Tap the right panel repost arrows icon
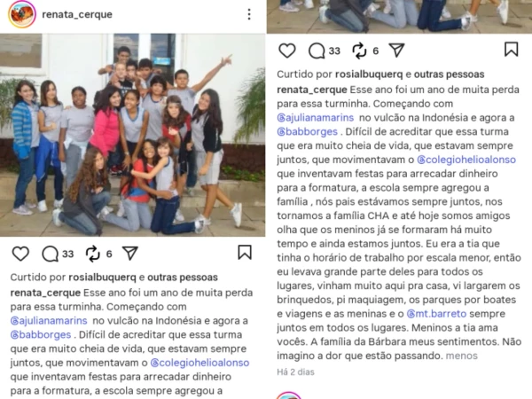 [x=359, y=51]
